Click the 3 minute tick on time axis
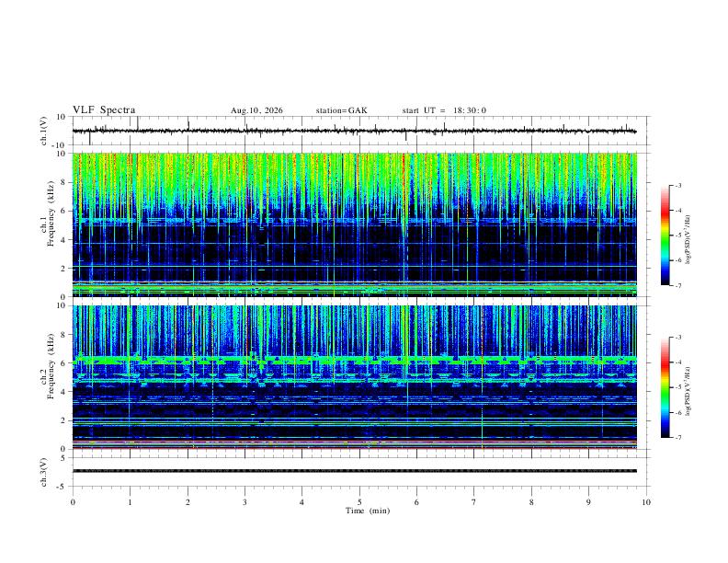This screenshot has width=728, height=563. click(245, 502)
